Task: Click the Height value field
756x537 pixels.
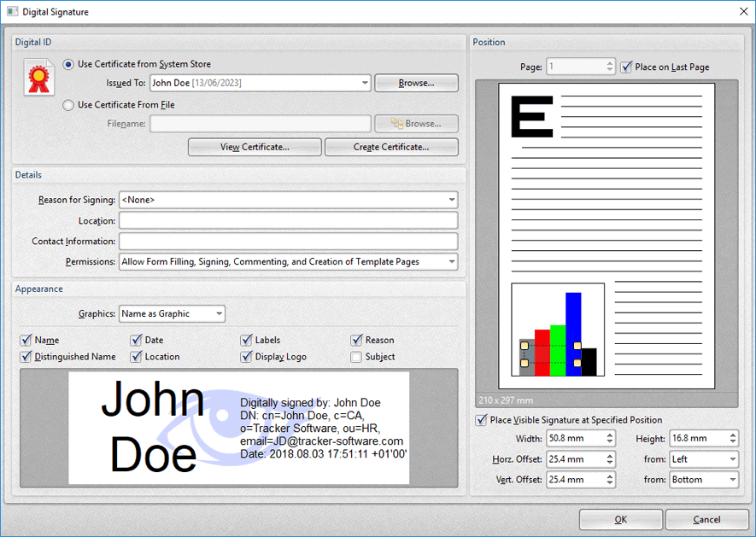Action: click(698, 439)
